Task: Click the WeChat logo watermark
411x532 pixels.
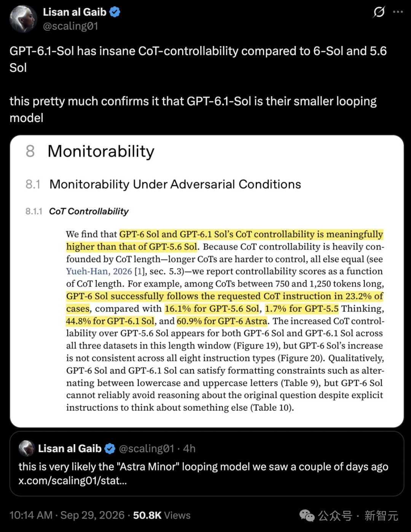Action: pos(307,516)
